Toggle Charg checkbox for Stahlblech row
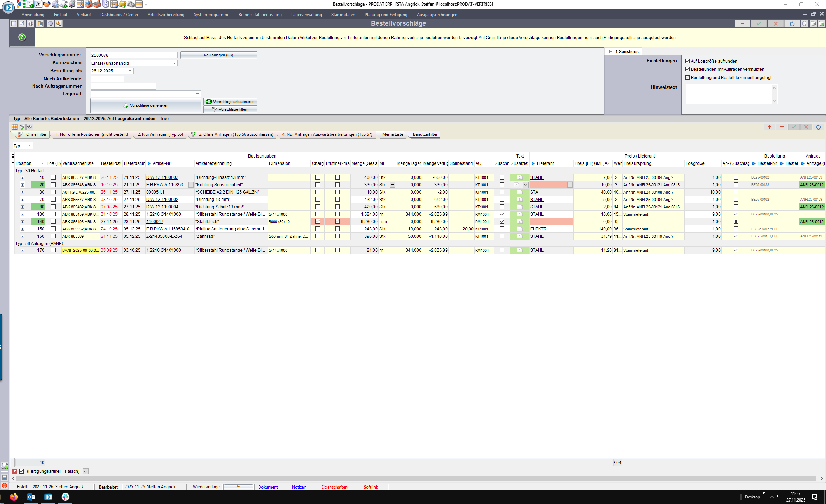The height and width of the screenshot is (504, 826). (x=317, y=222)
